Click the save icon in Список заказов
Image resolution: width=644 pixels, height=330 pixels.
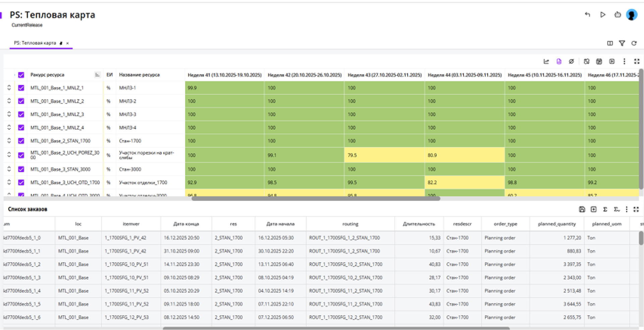pos(582,209)
